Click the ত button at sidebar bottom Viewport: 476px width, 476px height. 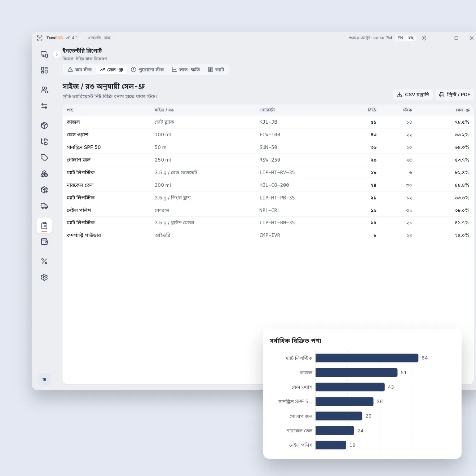click(x=44, y=379)
